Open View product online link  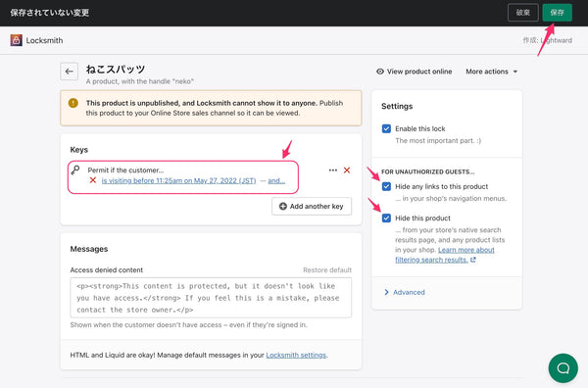415,72
